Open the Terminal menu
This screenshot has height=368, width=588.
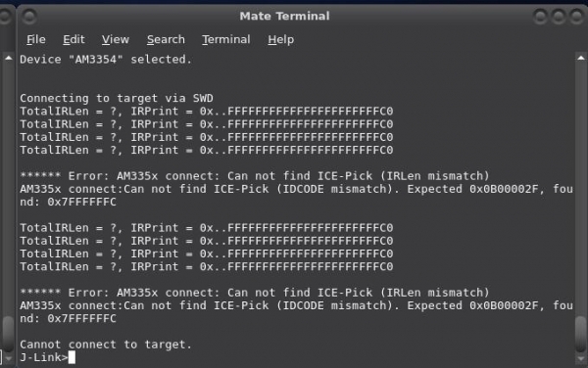coord(226,39)
